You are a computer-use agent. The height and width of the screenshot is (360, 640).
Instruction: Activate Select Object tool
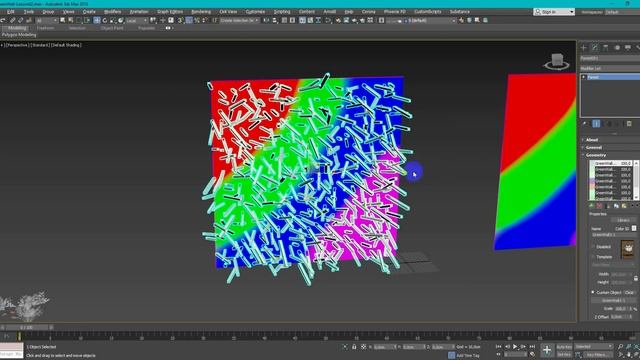62,20
